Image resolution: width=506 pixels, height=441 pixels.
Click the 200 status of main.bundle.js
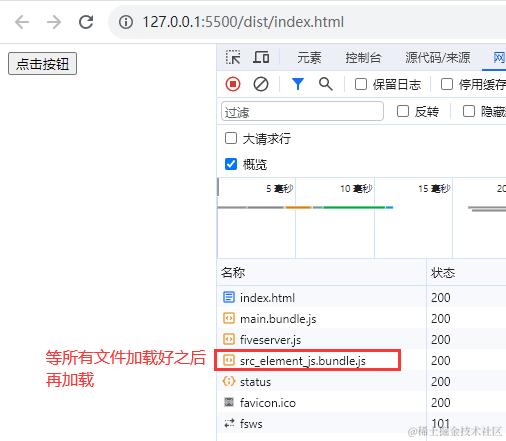point(441,318)
